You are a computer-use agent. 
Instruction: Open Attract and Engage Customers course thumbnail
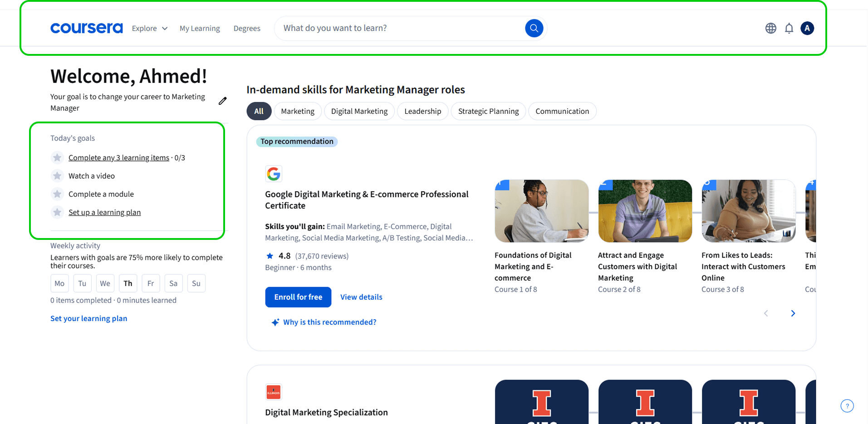(645, 211)
